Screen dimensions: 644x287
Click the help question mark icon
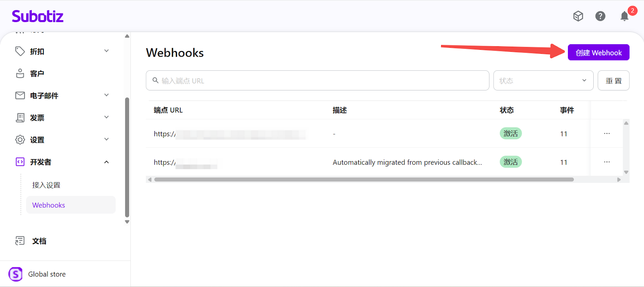point(600,16)
